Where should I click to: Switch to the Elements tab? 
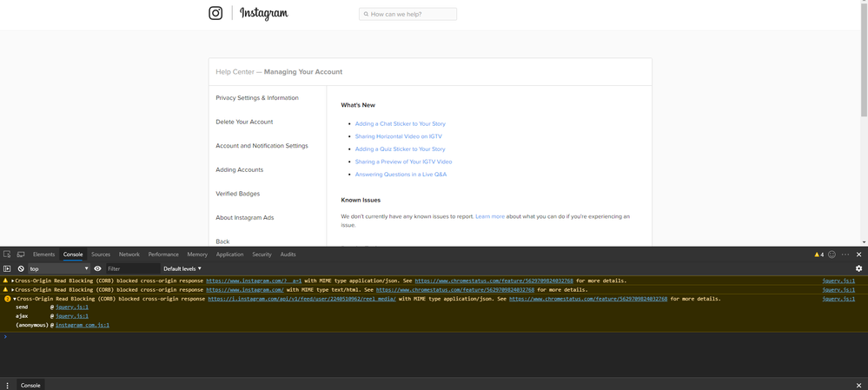43,254
